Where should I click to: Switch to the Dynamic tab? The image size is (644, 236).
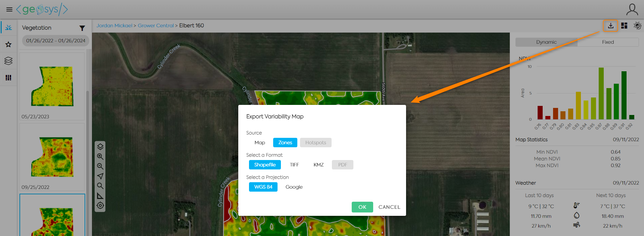(x=546, y=42)
